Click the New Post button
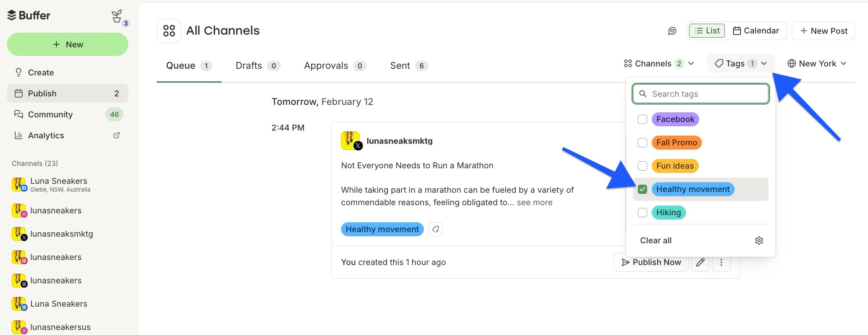 (x=823, y=31)
